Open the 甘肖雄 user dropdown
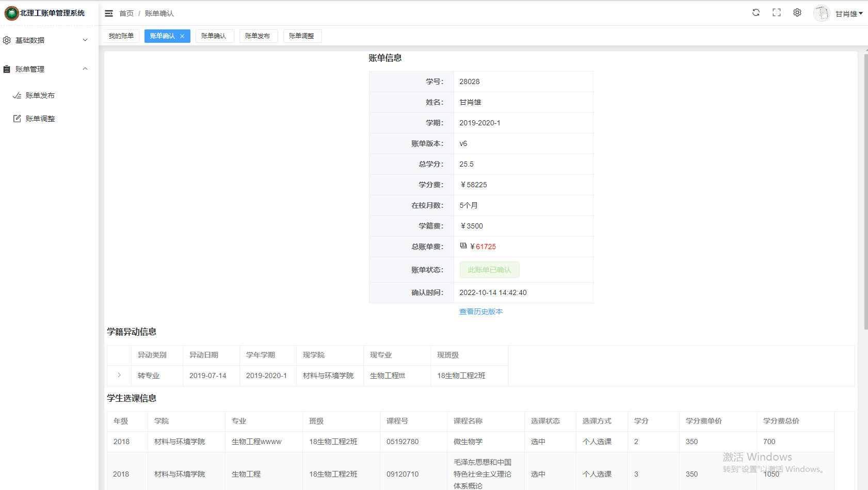This screenshot has width=868, height=490. 849,14
